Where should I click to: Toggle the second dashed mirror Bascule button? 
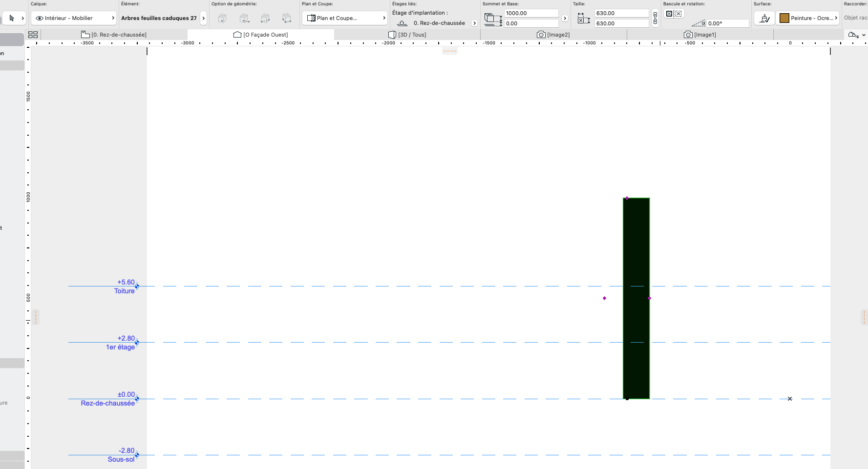coord(678,14)
